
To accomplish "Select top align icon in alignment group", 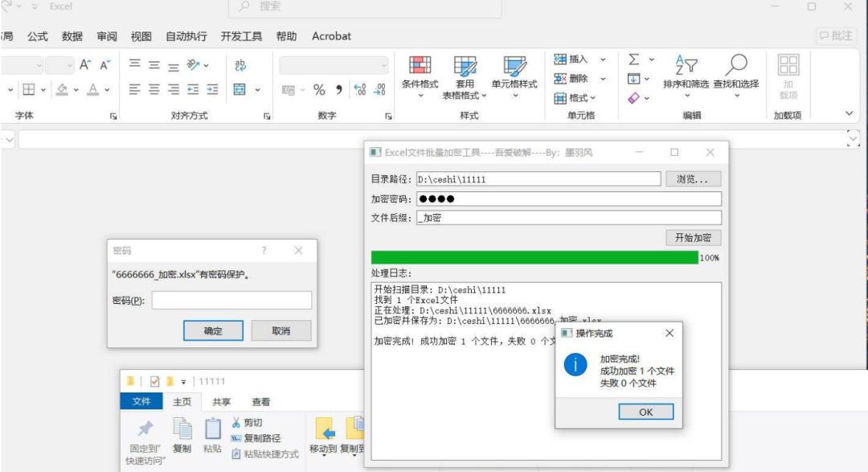I will (134, 65).
